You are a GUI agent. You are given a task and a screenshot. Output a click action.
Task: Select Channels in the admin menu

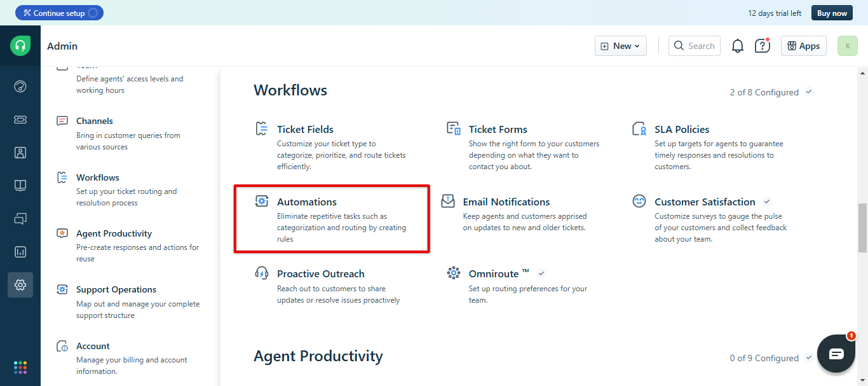[95, 121]
